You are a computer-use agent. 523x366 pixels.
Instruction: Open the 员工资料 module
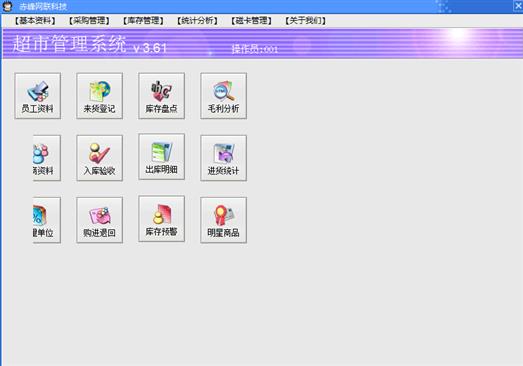[x=38, y=96]
